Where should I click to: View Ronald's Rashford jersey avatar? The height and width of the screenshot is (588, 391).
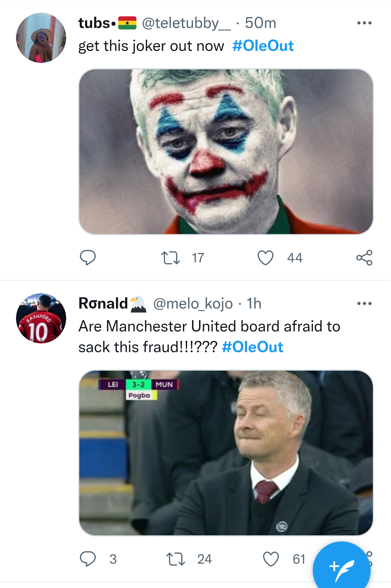click(x=41, y=318)
